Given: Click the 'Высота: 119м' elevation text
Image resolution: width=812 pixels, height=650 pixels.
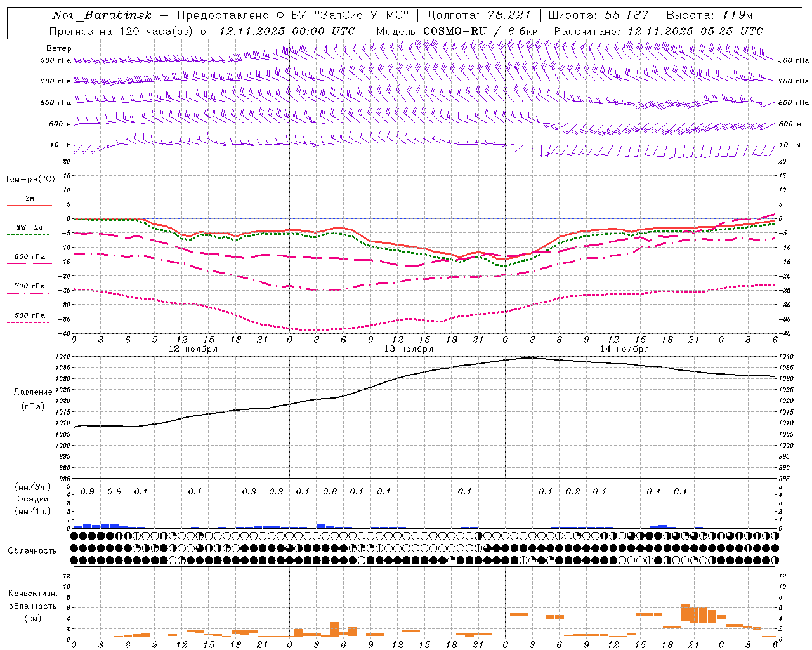Looking at the screenshot, I should click(x=710, y=15).
